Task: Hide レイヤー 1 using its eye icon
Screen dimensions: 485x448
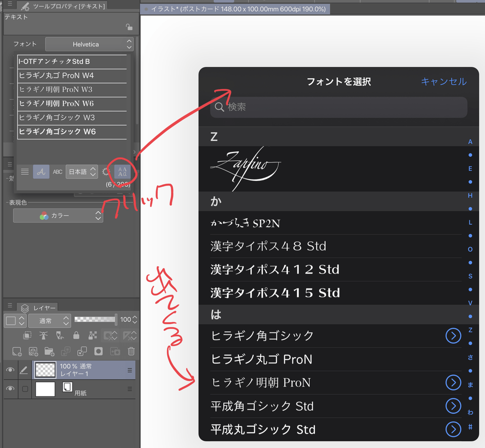Action: [x=10, y=370]
